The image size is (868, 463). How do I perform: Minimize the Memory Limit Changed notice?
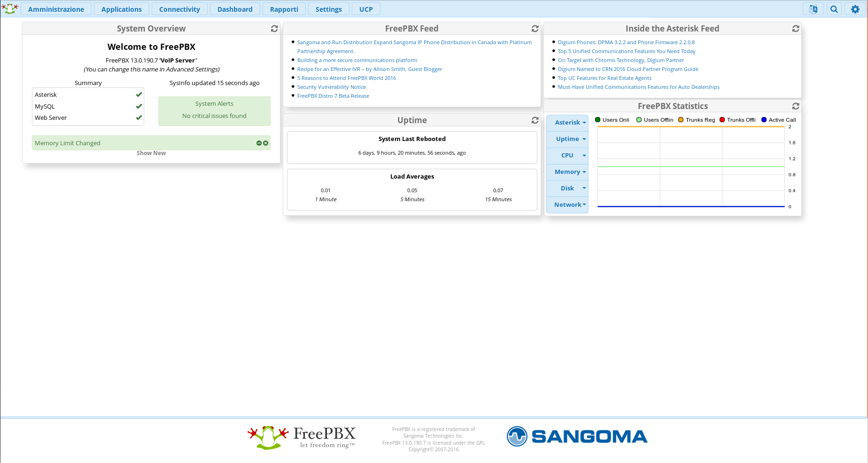coord(259,143)
